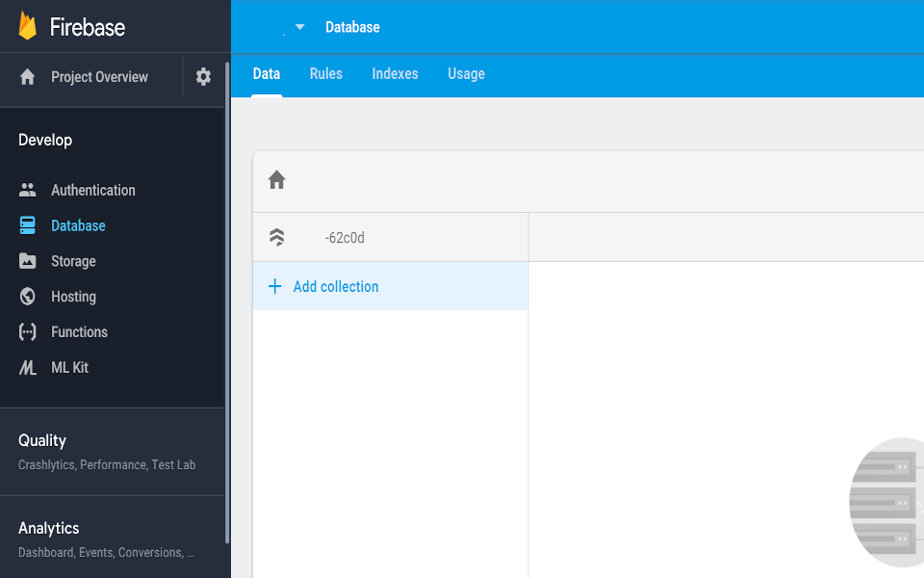Click the Storage folder icon

(x=28, y=261)
